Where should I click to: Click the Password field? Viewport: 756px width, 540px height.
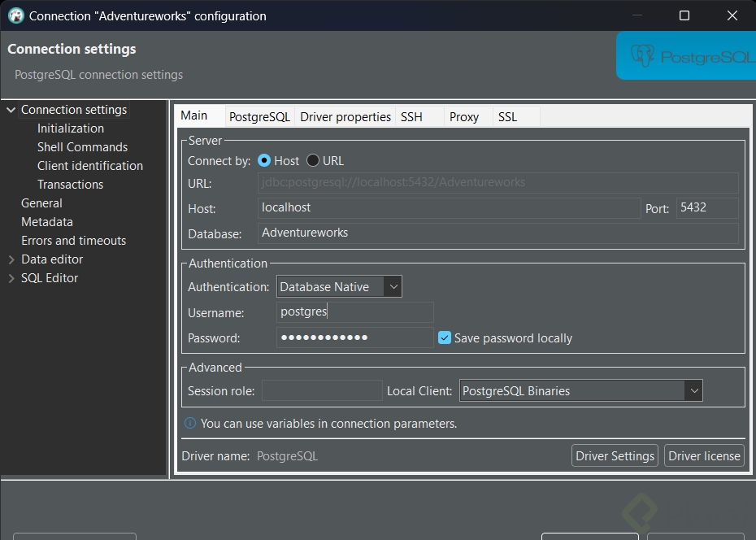[355, 337]
